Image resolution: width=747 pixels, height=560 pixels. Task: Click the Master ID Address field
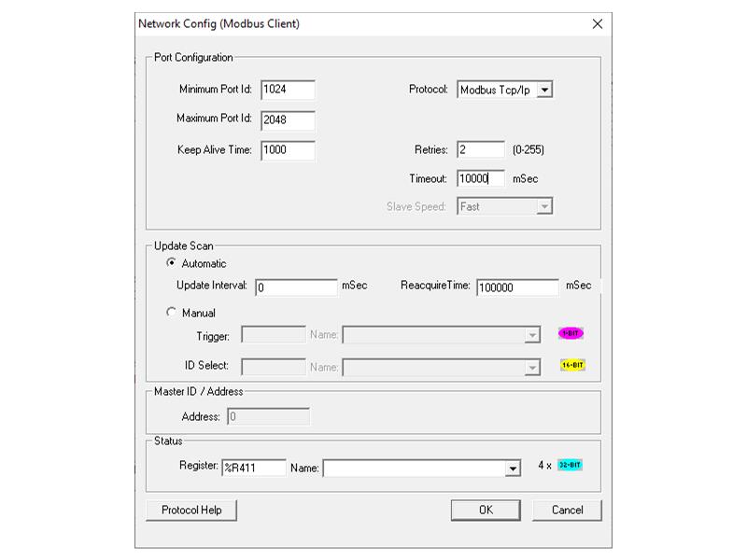(x=268, y=416)
